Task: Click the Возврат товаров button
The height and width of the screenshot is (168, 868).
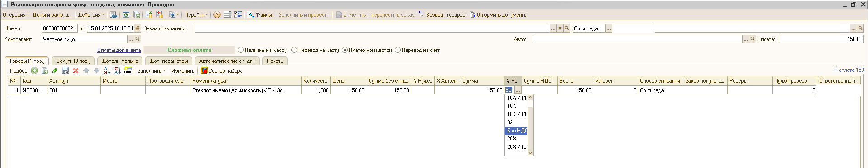Action: tap(441, 15)
